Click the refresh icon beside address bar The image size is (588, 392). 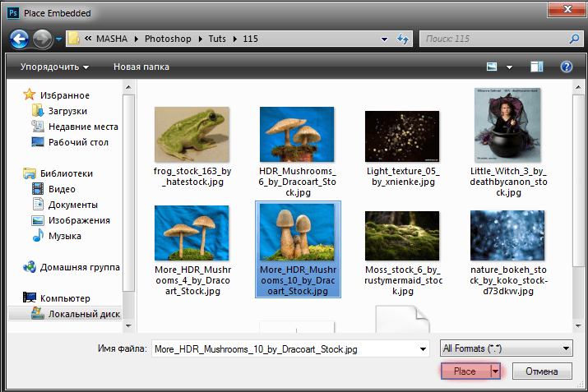point(403,39)
